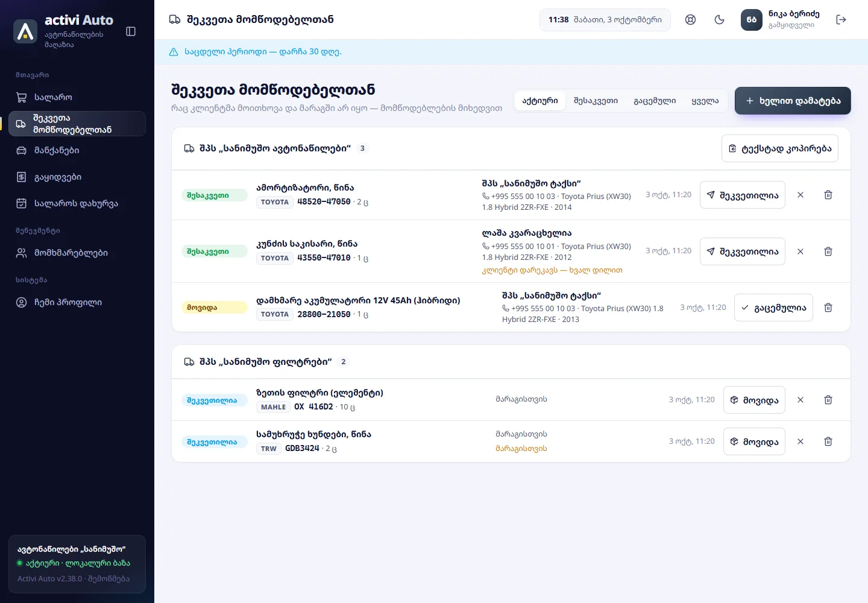Mark the battery 28800-21050 row as გაცემულია
Viewport: 868px width, 603px height.
point(773,308)
